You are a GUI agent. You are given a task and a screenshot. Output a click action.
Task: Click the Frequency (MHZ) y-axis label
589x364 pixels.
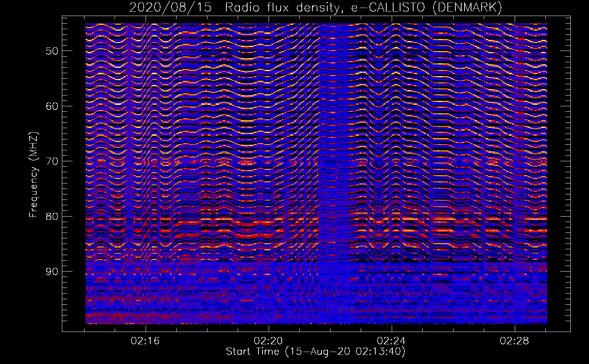(33, 174)
